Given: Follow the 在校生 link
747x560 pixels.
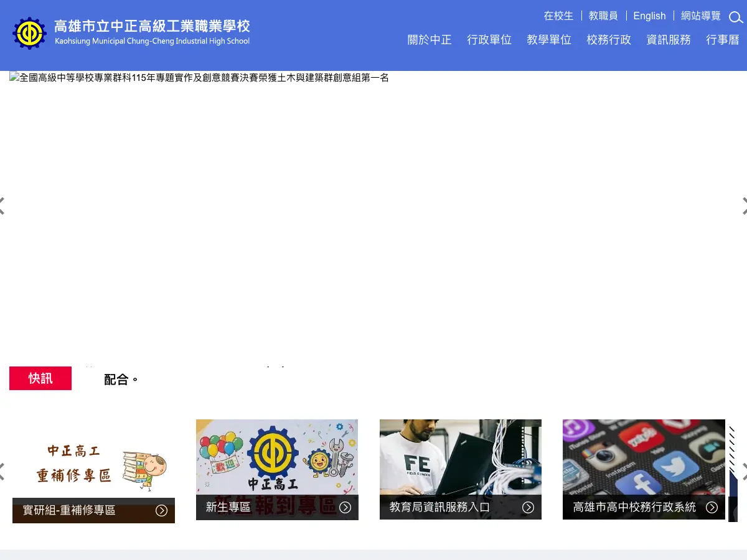Looking at the screenshot, I should click(558, 16).
